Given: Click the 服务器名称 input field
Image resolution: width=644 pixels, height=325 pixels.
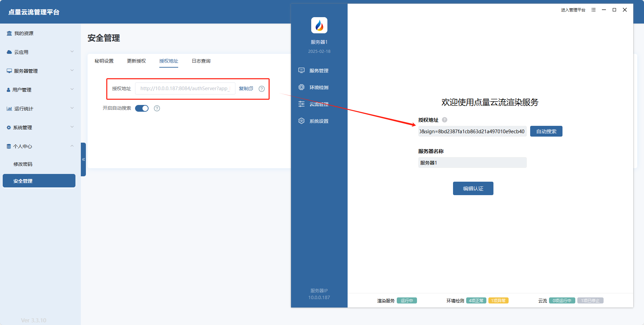Looking at the screenshot, I should pyautogui.click(x=472, y=162).
